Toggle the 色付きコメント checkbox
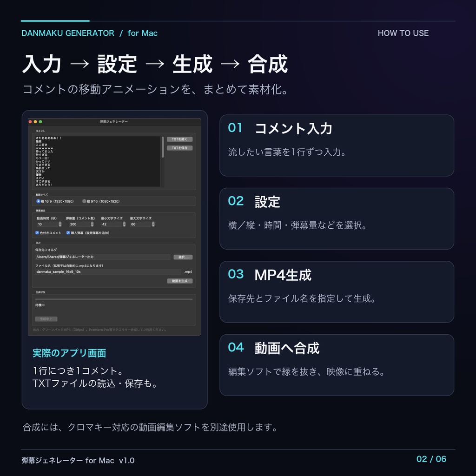This screenshot has height=476, width=476. pos(37,233)
